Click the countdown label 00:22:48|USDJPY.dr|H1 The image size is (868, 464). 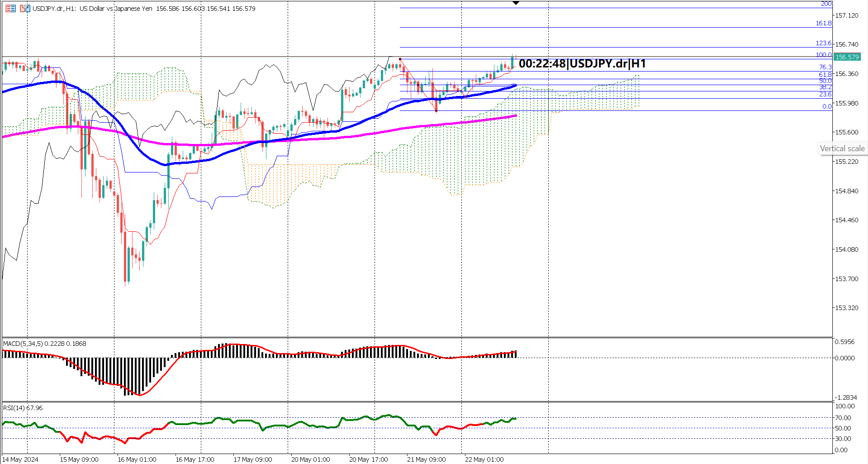click(583, 63)
